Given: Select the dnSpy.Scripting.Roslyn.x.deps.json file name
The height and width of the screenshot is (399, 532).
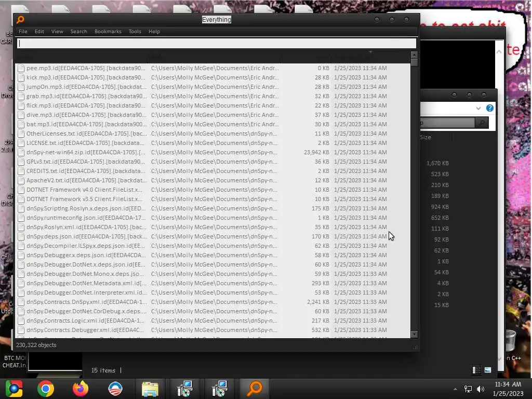Looking at the screenshot, I should point(86,208).
